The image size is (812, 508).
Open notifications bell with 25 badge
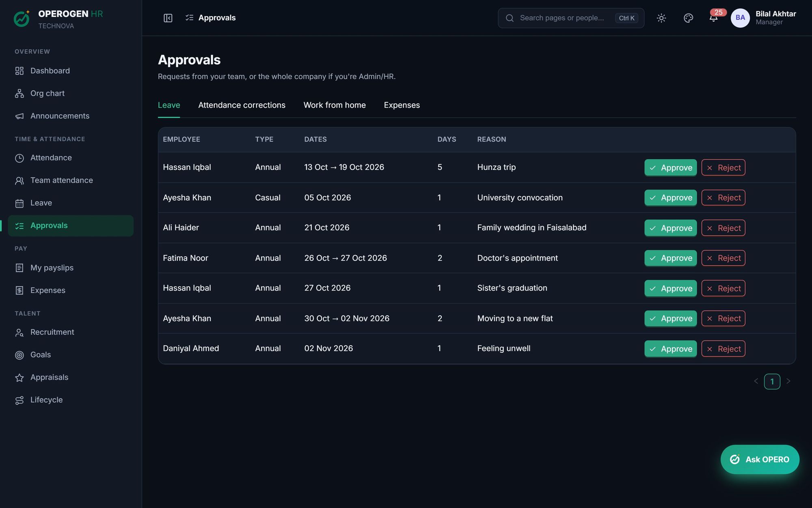pos(714,17)
